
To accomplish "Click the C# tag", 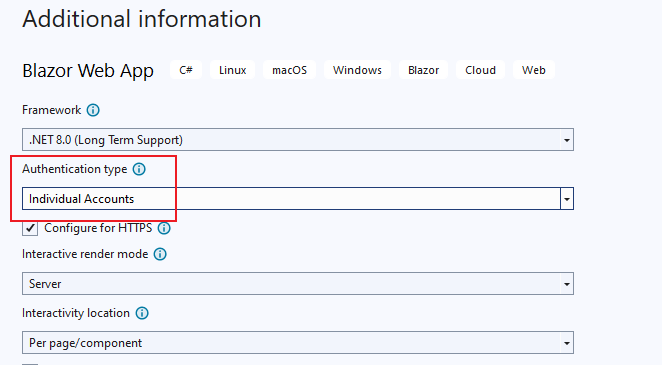I will (186, 70).
